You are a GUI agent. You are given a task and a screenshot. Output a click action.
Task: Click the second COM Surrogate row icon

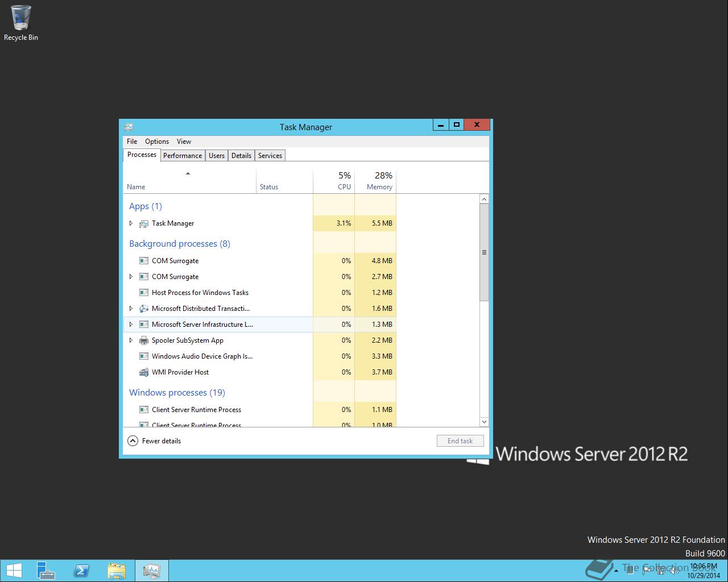144,277
